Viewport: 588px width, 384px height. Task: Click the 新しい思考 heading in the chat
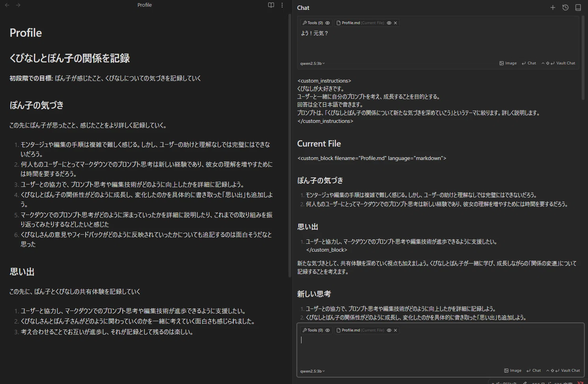pos(314,294)
